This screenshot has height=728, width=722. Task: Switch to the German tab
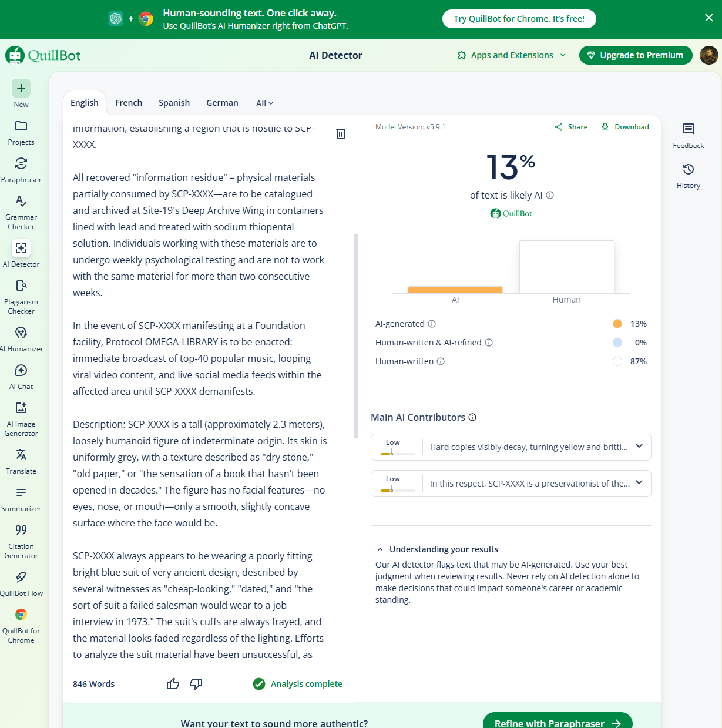point(222,102)
